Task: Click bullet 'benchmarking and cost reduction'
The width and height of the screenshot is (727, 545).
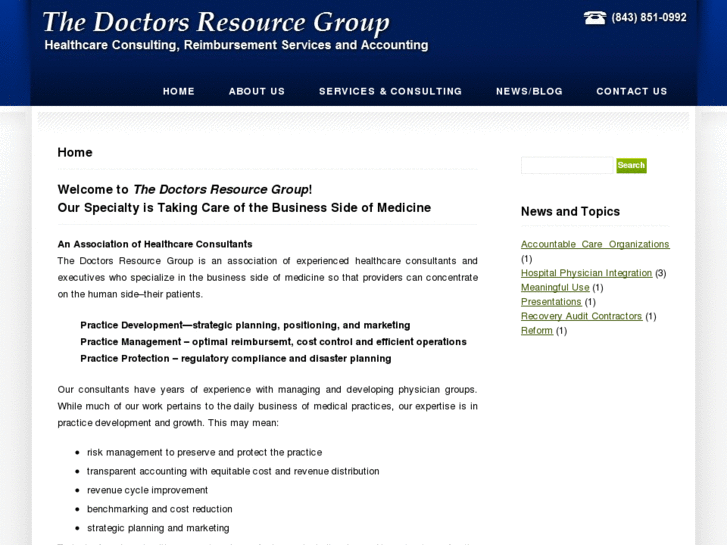Action: click(x=159, y=509)
